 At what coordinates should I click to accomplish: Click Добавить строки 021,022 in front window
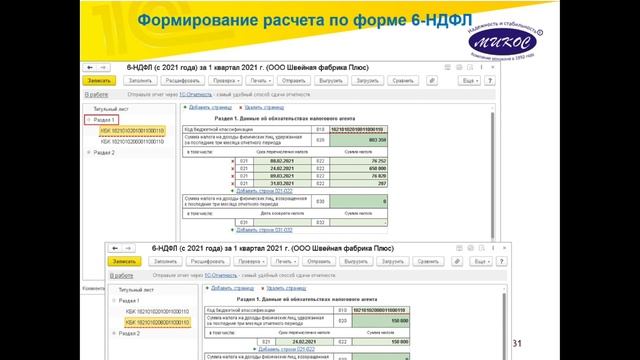287,349
